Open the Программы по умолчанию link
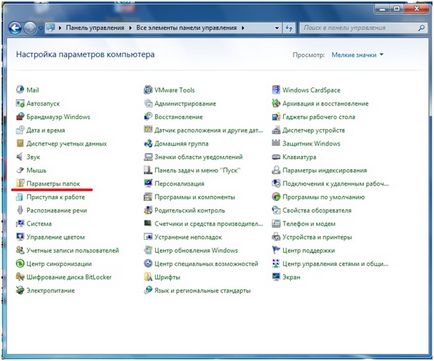This screenshot has width=434, height=361. (324, 197)
